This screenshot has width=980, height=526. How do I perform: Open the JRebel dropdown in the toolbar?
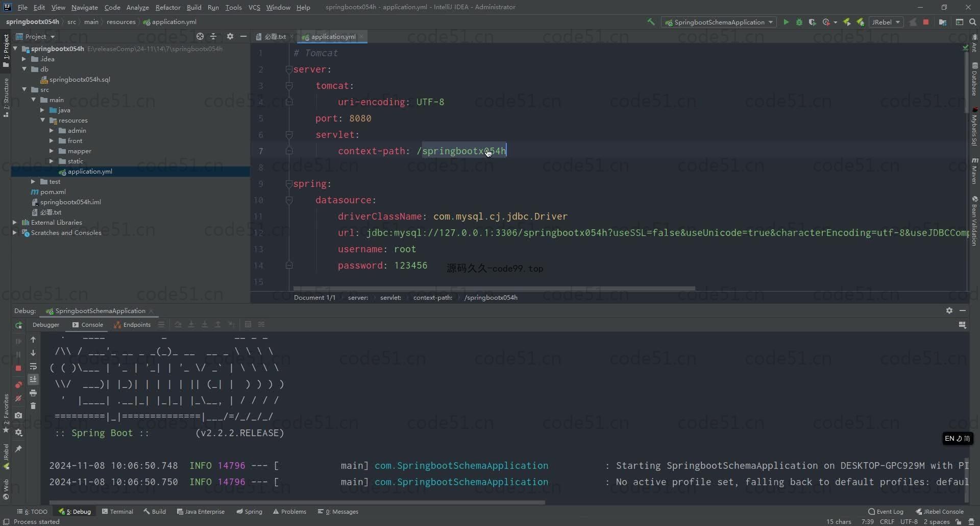coord(886,22)
